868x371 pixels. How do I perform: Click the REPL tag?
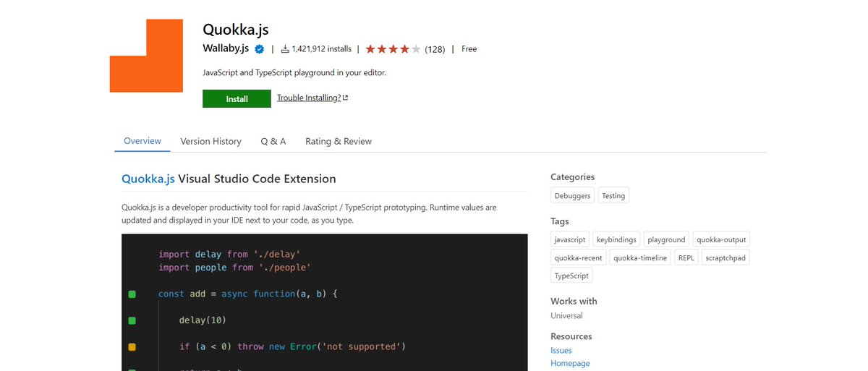(686, 257)
